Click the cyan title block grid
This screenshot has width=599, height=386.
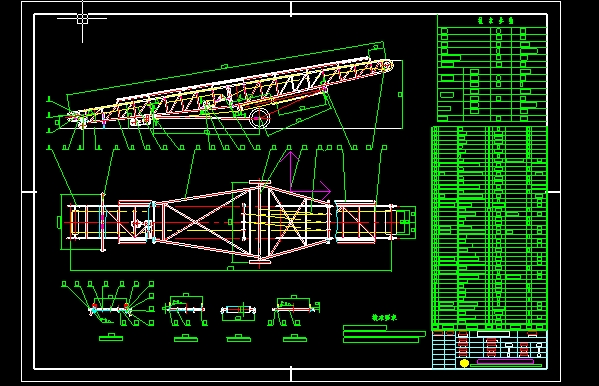490,350
